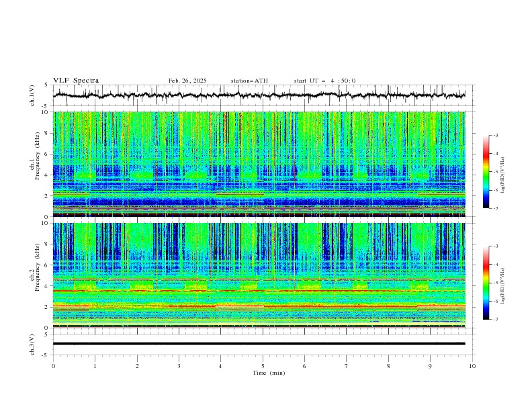Click the ch.1 frequency axis "6" tick
Viewport: 532px width, 411px height.
coord(48,154)
